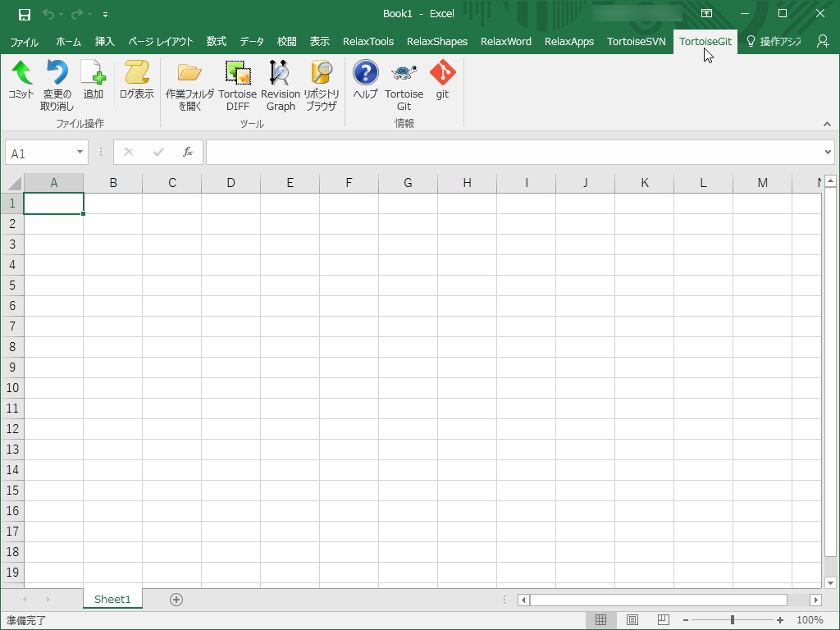Switch to the TortoiseSVN ribbon tab
The width and height of the screenshot is (840, 630).
pos(636,41)
